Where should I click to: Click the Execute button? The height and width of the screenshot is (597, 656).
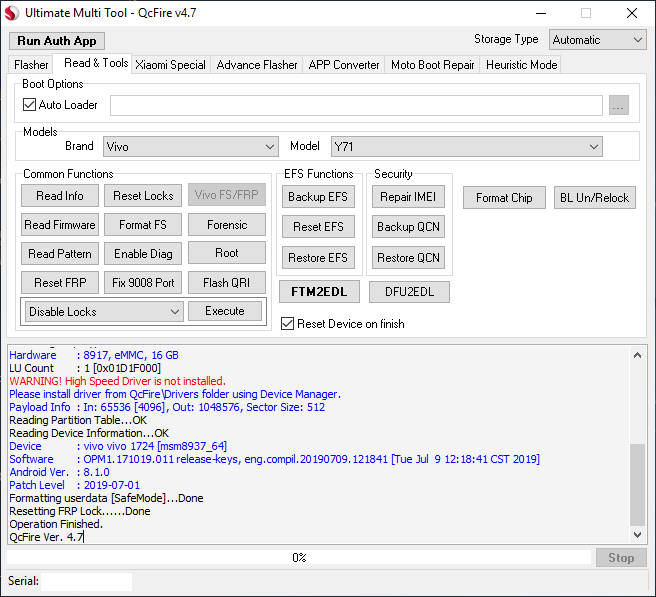(x=225, y=311)
